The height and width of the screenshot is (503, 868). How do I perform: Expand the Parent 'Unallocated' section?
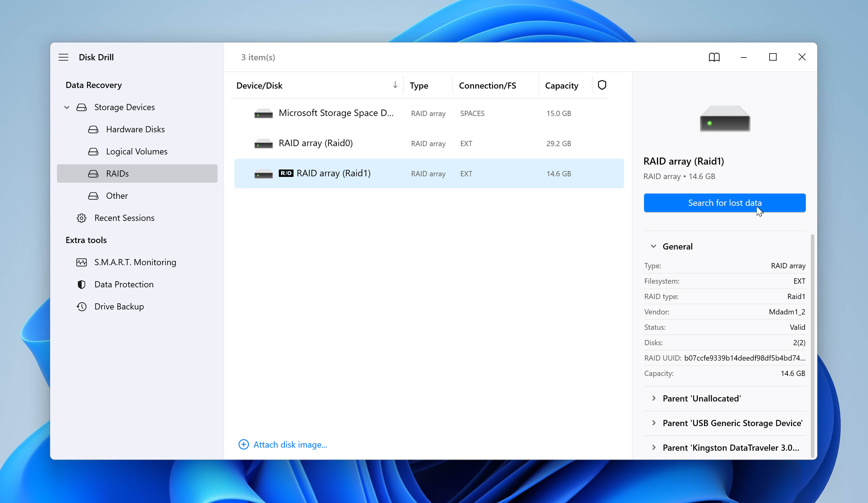[653, 398]
